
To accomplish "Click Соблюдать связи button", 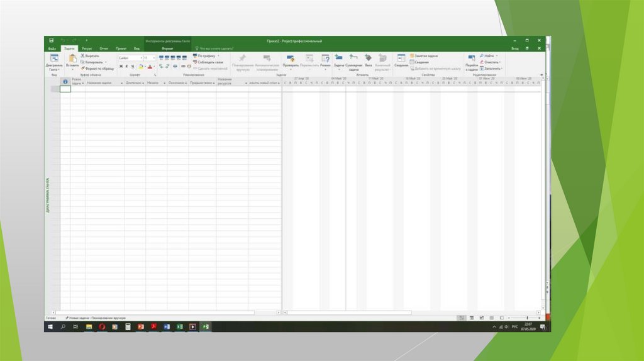I will click(x=208, y=62).
